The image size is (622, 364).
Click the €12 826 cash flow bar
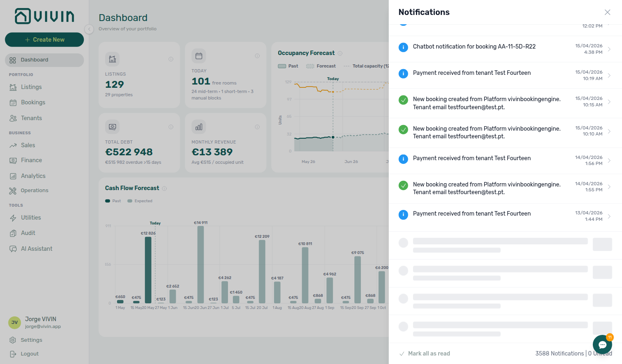coord(148,270)
